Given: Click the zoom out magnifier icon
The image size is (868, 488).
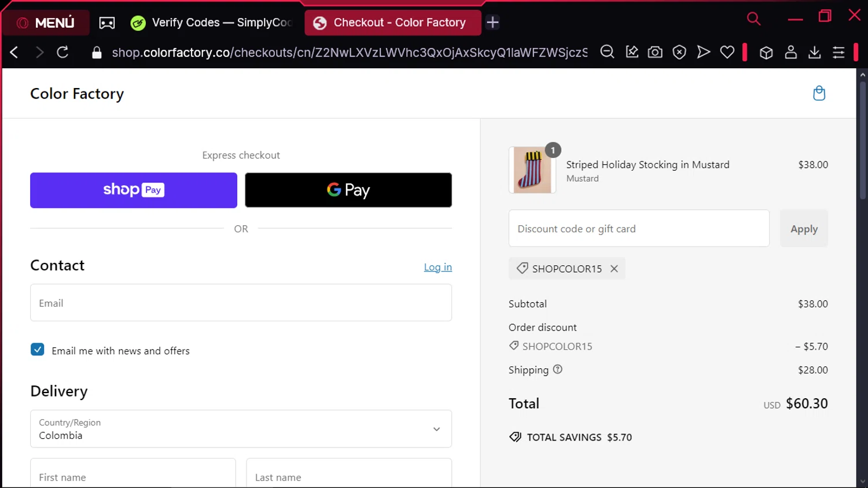Looking at the screenshot, I should point(607,53).
